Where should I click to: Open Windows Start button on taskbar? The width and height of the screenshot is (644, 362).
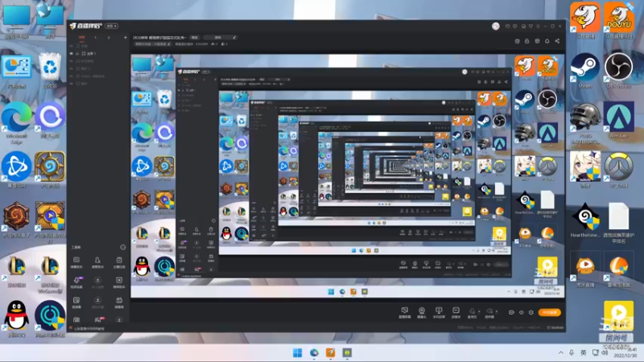pos(297,352)
